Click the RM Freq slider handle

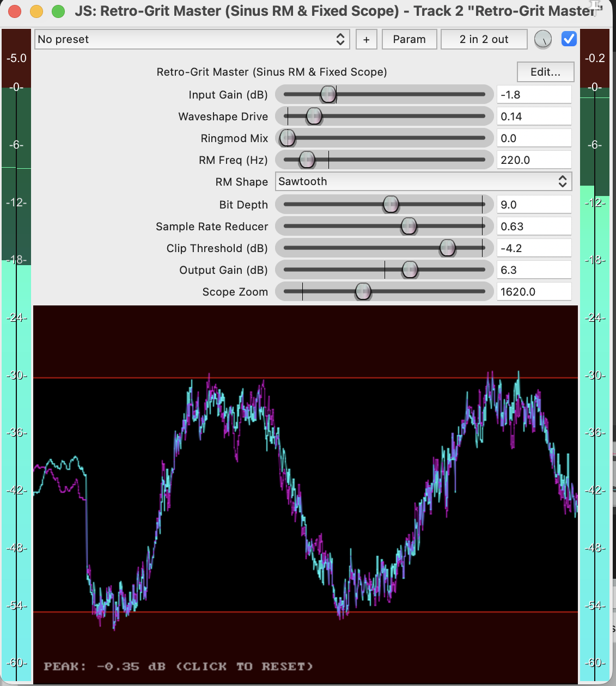[307, 160]
